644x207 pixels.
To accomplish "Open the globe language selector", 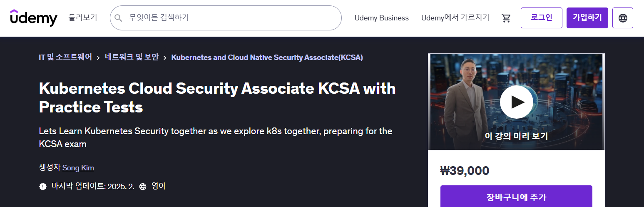I will pos(623,18).
